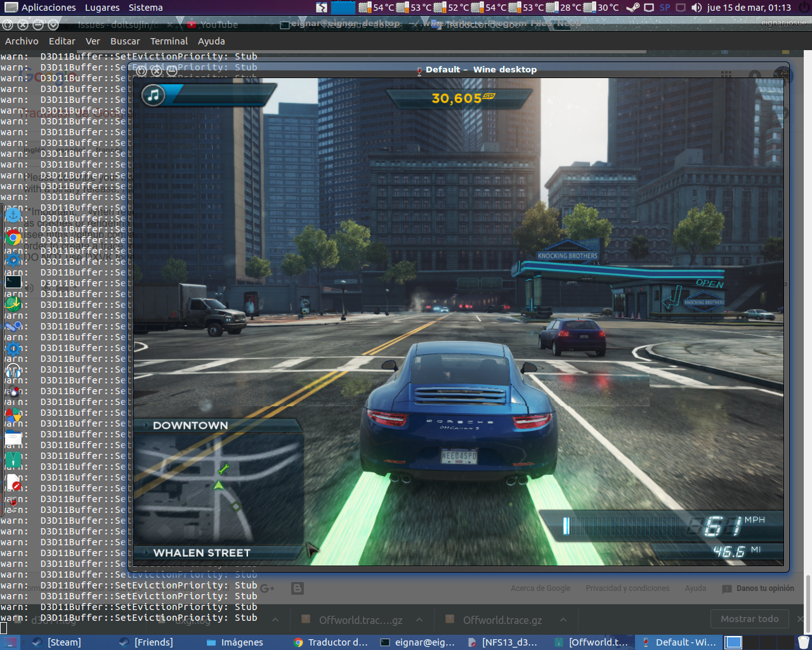This screenshot has width=812, height=650.
Task: Open the green globe icon in dock
Action: 13,304
